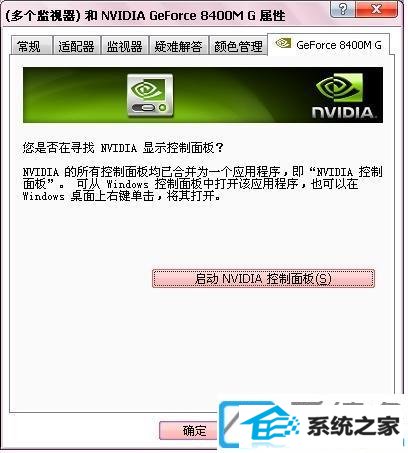This screenshot has width=408, height=453.
Task: Select the 监视器 tab
Action: point(125,45)
